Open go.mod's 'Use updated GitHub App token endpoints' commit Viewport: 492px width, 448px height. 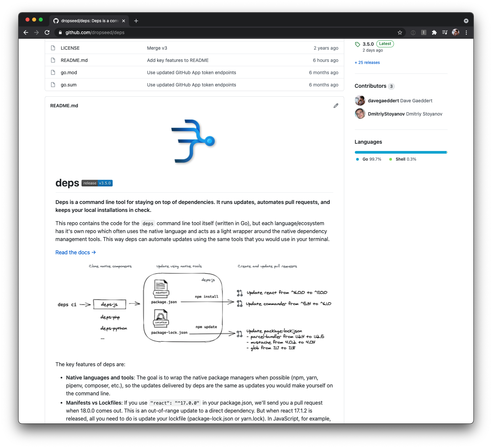click(191, 73)
